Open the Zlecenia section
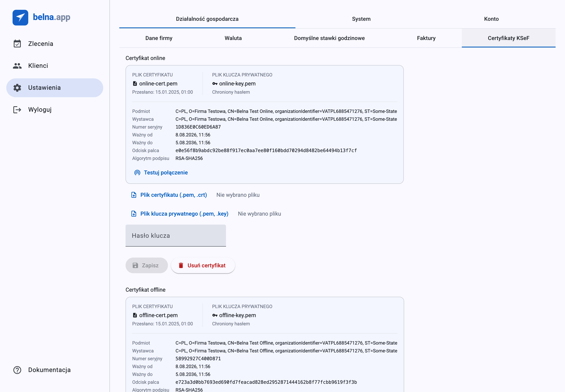 55,44
